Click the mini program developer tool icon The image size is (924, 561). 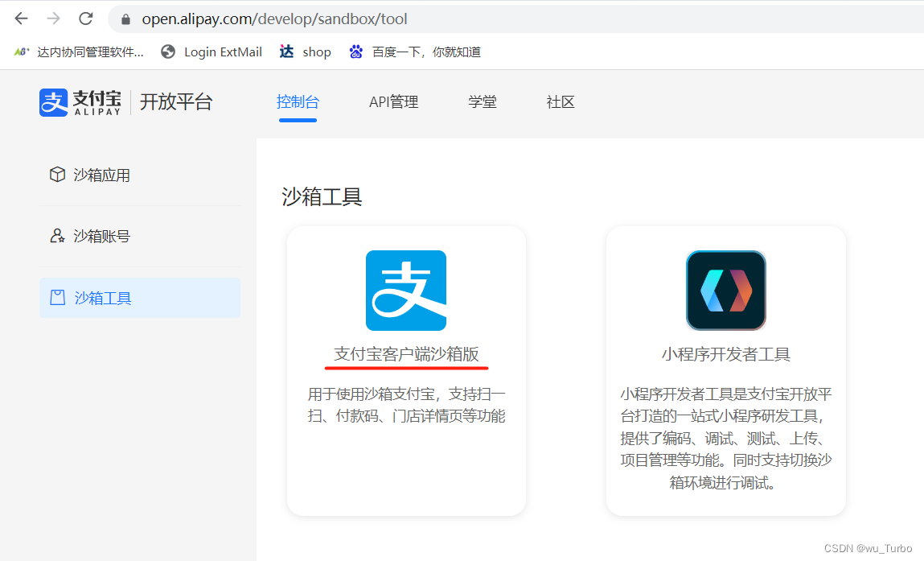[726, 291]
